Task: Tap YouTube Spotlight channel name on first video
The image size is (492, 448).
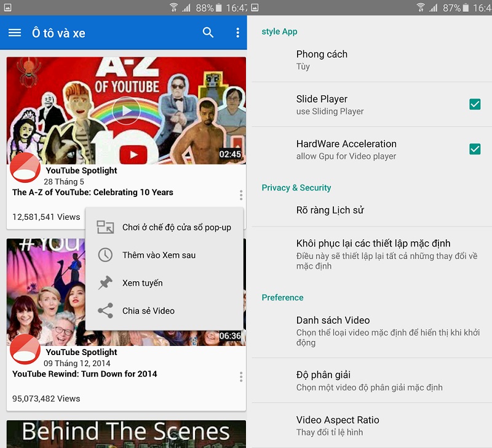Action: tap(81, 170)
